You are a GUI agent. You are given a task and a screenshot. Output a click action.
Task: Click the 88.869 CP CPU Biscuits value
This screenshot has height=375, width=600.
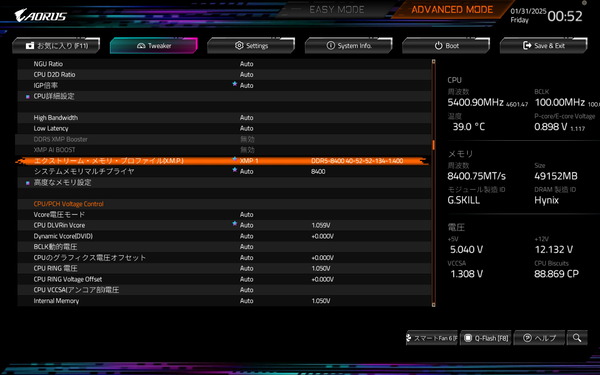[x=556, y=274]
